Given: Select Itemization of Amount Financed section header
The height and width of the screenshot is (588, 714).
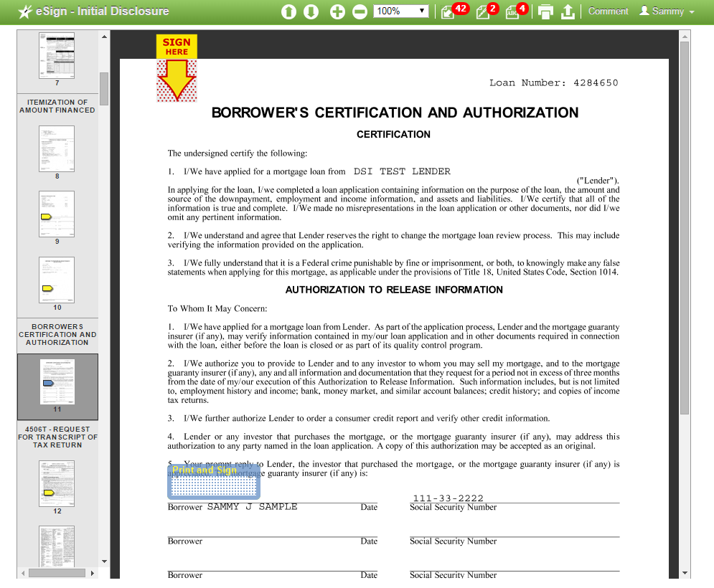Looking at the screenshot, I should (x=57, y=106).
